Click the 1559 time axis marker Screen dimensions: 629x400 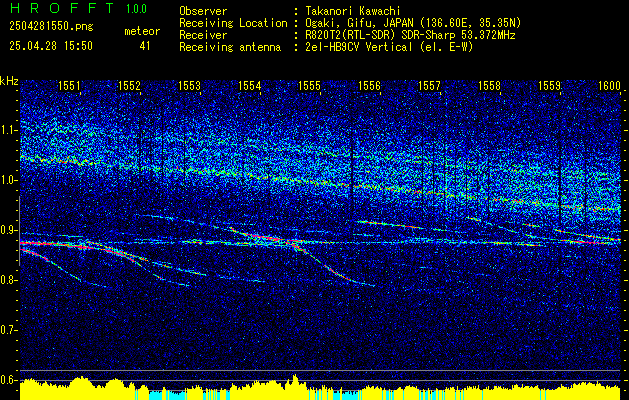click(x=549, y=85)
